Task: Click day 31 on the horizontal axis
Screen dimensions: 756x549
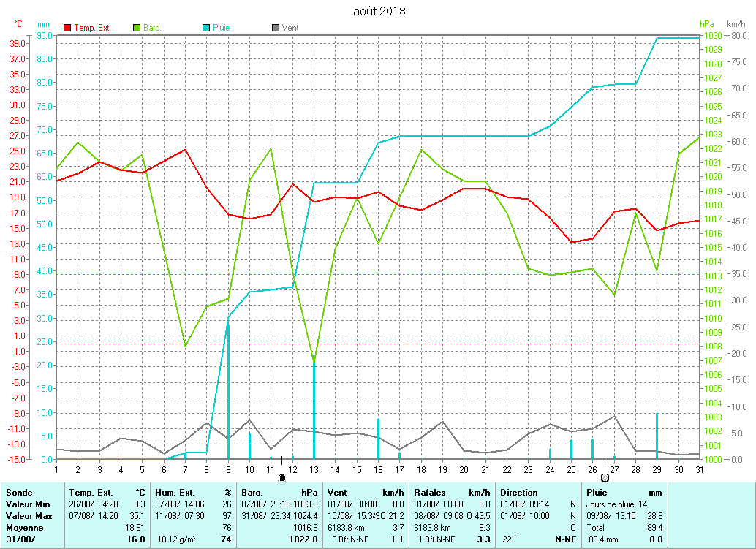Action: click(x=699, y=469)
